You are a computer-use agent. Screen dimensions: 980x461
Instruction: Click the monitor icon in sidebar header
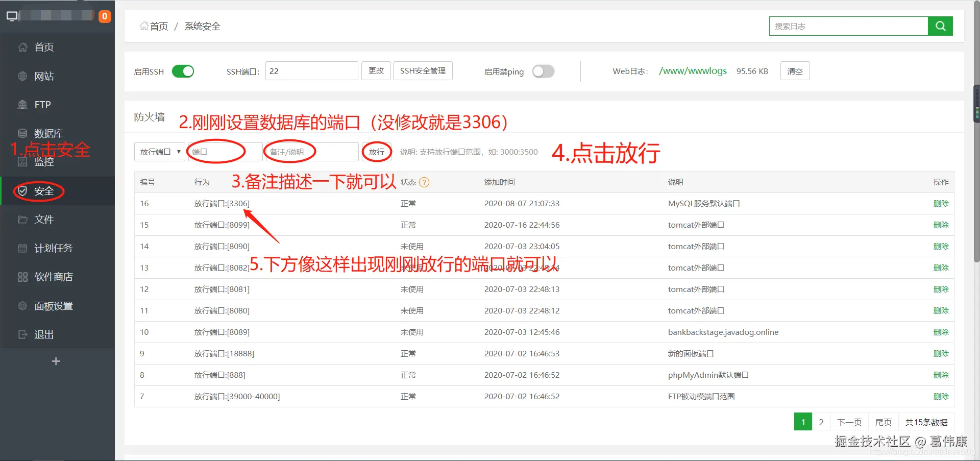coord(12,16)
